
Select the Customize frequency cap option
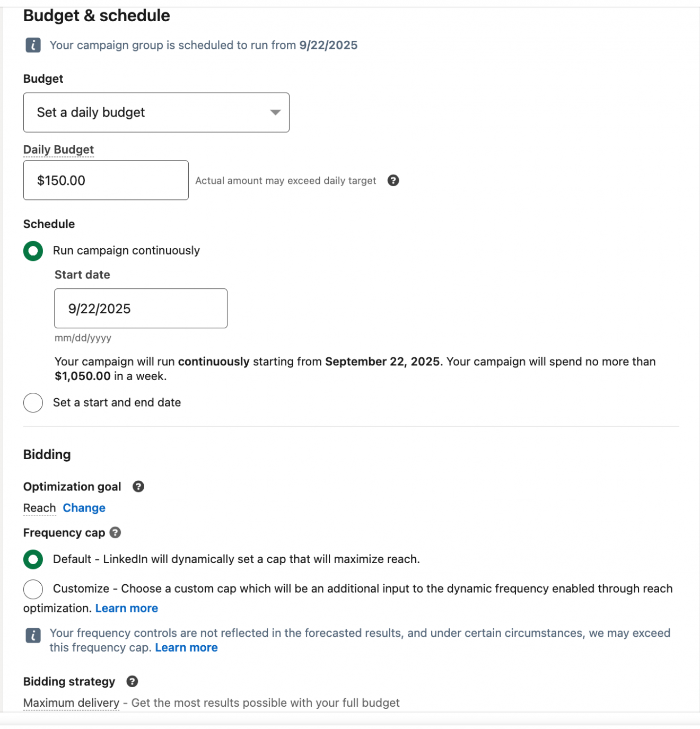click(33, 589)
